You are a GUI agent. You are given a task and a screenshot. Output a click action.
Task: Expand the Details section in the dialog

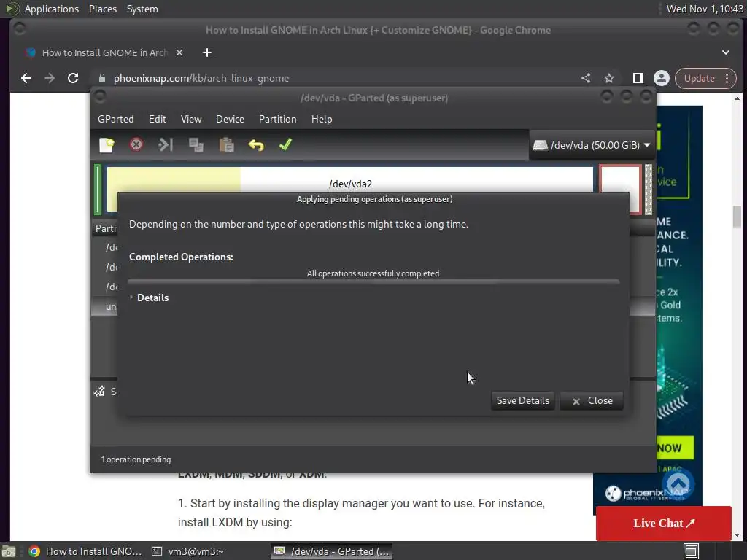(x=149, y=297)
